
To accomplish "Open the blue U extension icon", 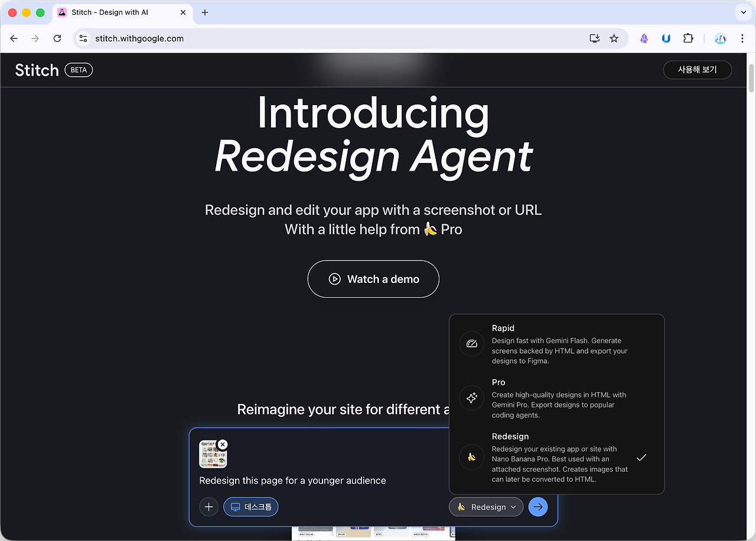I will click(666, 38).
